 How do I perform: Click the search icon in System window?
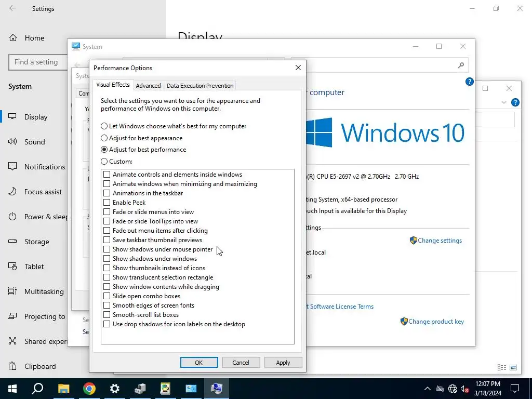click(461, 65)
